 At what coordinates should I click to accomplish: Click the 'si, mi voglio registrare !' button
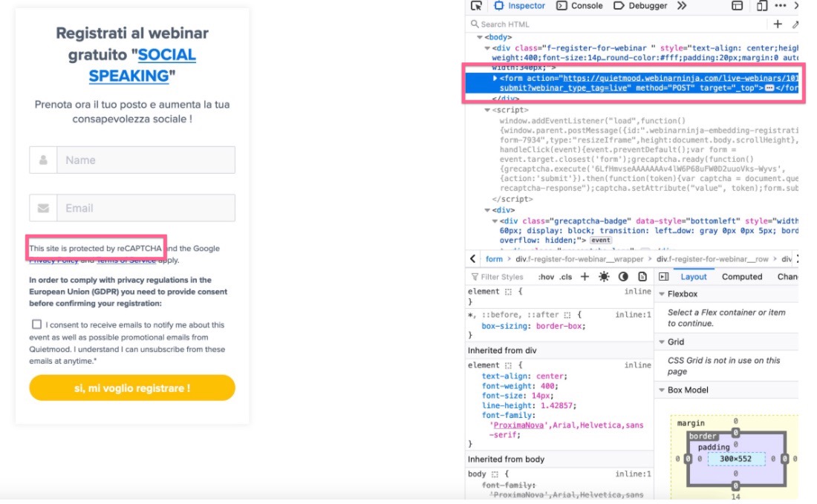click(x=131, y=388)
